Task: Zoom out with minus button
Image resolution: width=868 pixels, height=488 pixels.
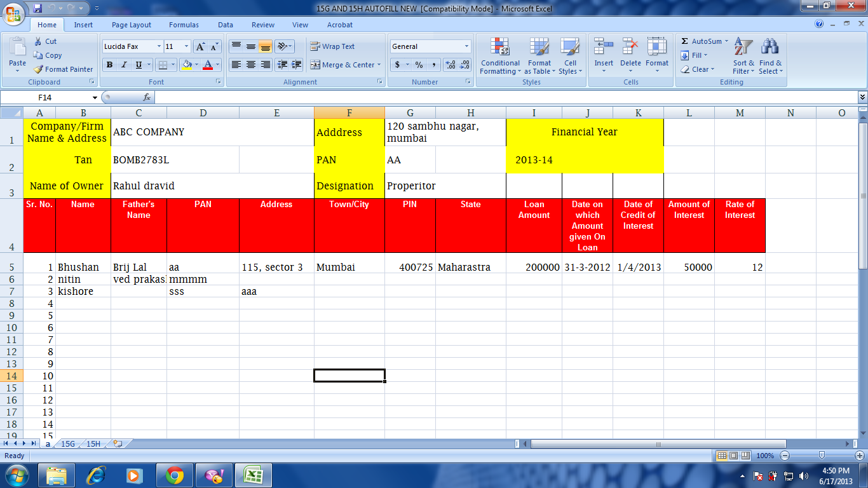Action: pos(785,456)
